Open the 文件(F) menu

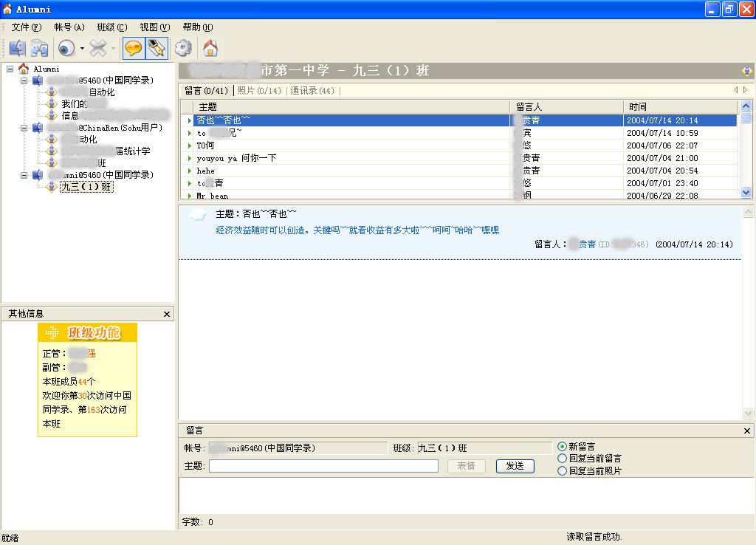click(x=27, y=27)
